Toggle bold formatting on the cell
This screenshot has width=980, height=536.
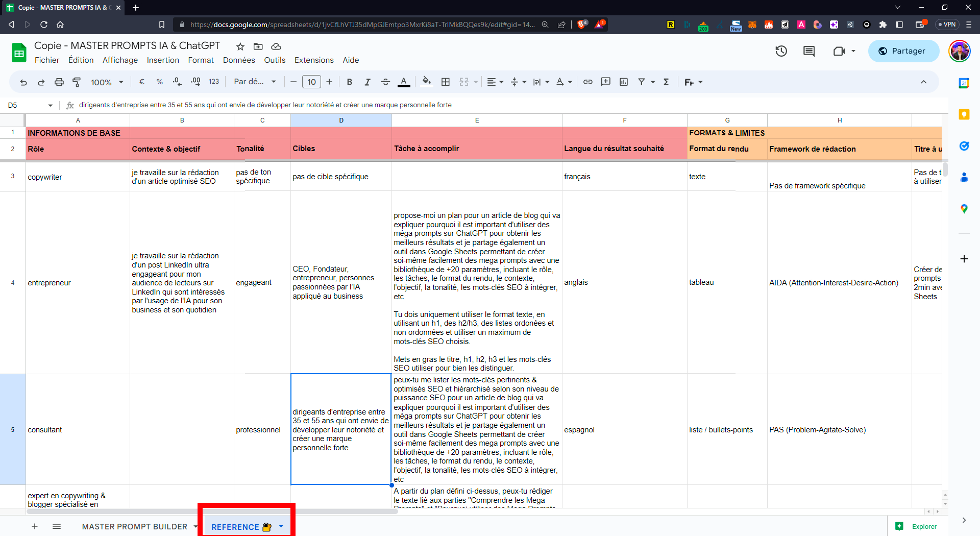click(x=349, y=82)
